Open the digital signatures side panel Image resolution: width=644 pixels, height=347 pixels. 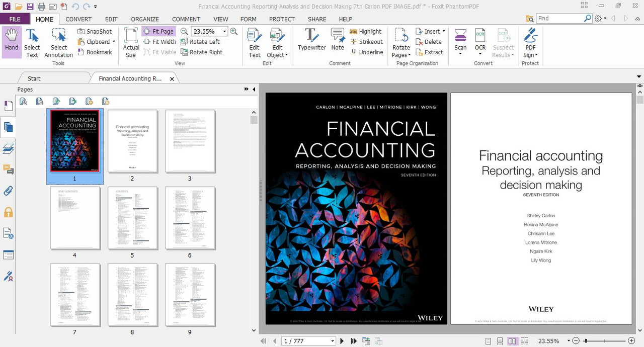pos(8,276)
